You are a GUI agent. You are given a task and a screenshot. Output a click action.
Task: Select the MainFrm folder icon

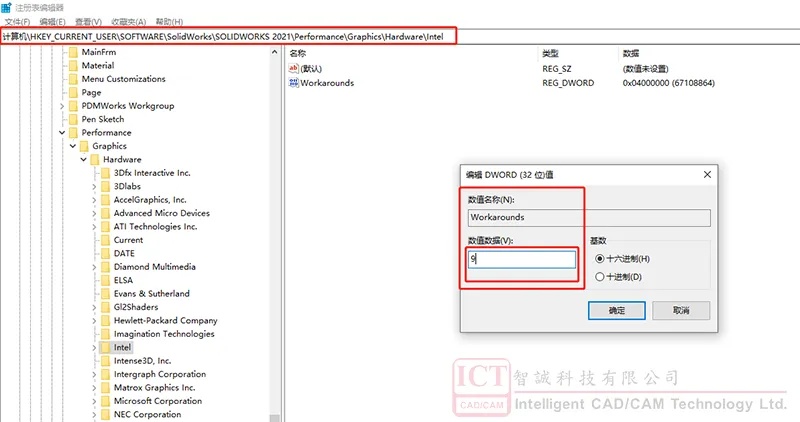(73, 52)
